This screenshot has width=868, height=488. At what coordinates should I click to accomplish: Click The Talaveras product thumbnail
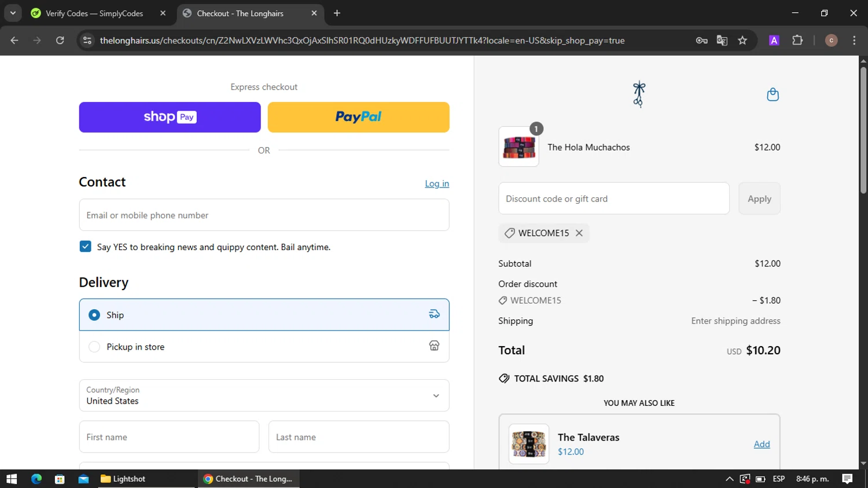(x=529, y=444)
